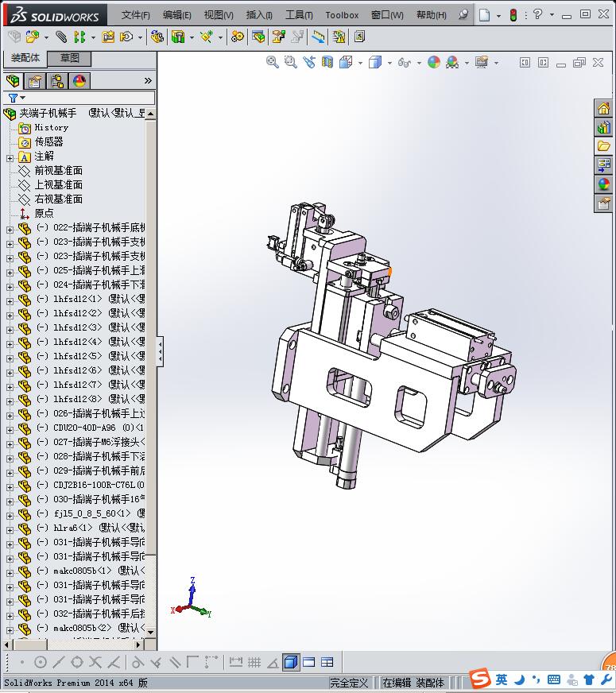
Task: Open the Section View tool
Action: (x=327, y=62)
